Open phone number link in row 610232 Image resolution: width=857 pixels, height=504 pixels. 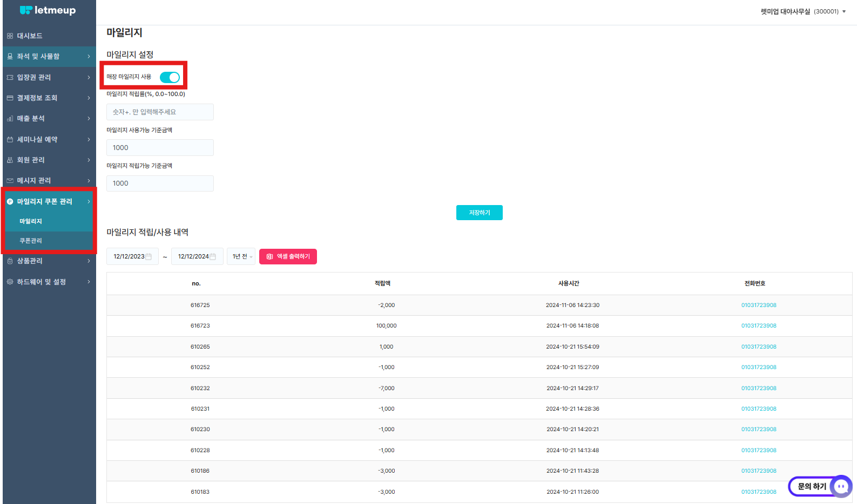[759, 389]
